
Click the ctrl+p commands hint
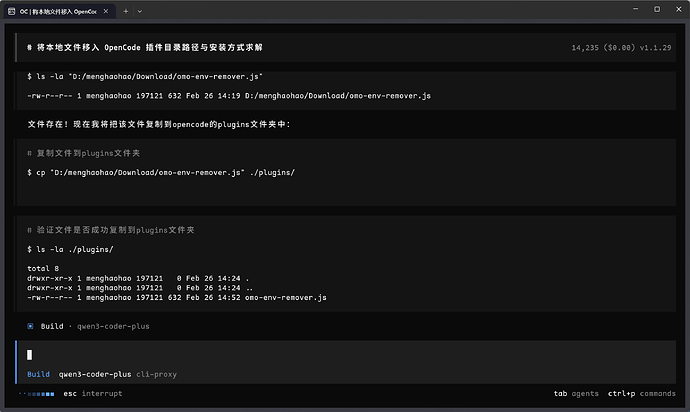click(642, 394)
